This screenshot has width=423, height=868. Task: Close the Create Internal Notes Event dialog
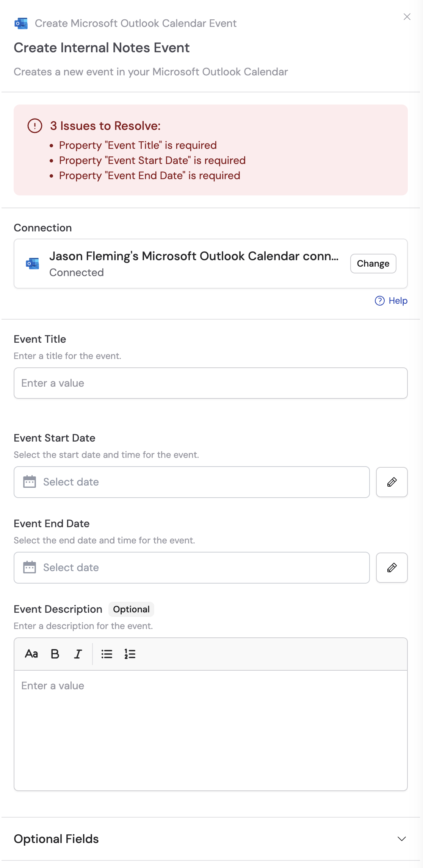pos(407,17)
